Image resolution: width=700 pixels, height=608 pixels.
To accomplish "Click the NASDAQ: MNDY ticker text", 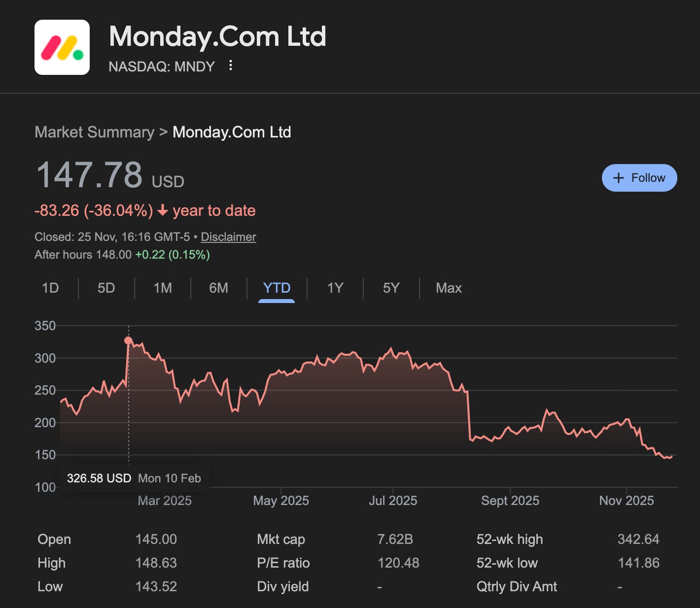I will click(x=162, y=67).
